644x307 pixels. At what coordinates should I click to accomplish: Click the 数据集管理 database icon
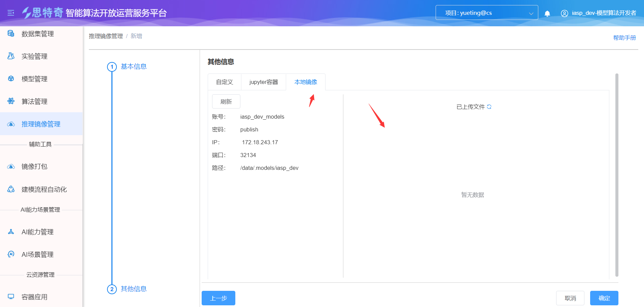pos(11,33)
